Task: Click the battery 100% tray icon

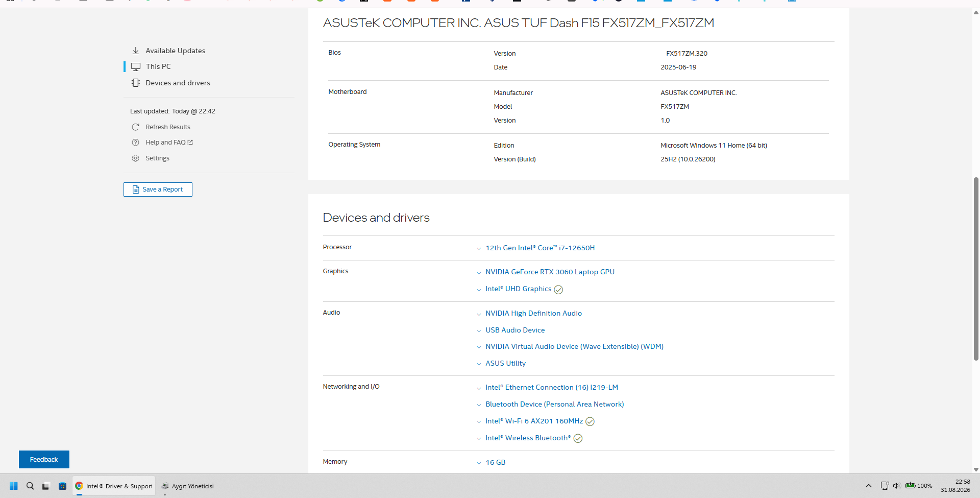Action: [919, 486]
